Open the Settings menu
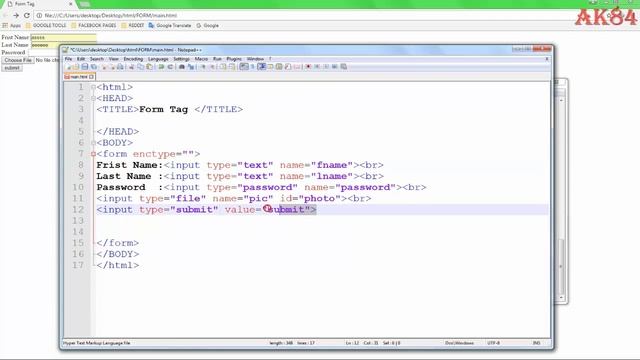 coord(182,59)
